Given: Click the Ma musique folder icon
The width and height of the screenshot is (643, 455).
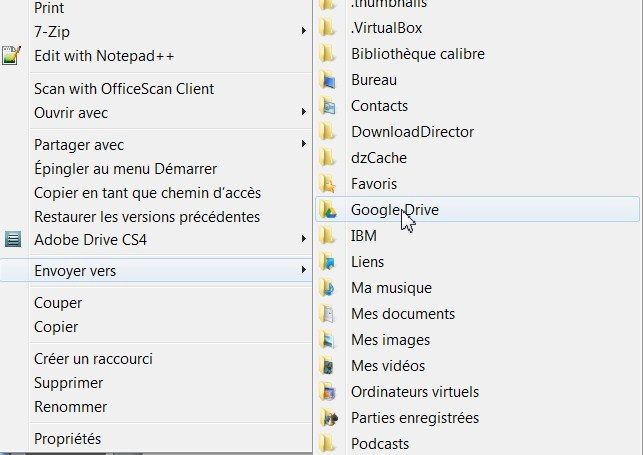Looking at the screenshot, I should coord(328,287).
